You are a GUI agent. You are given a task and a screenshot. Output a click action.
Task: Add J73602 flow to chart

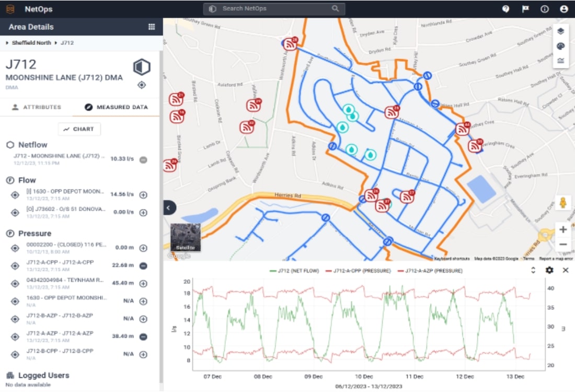pos(143,213)
